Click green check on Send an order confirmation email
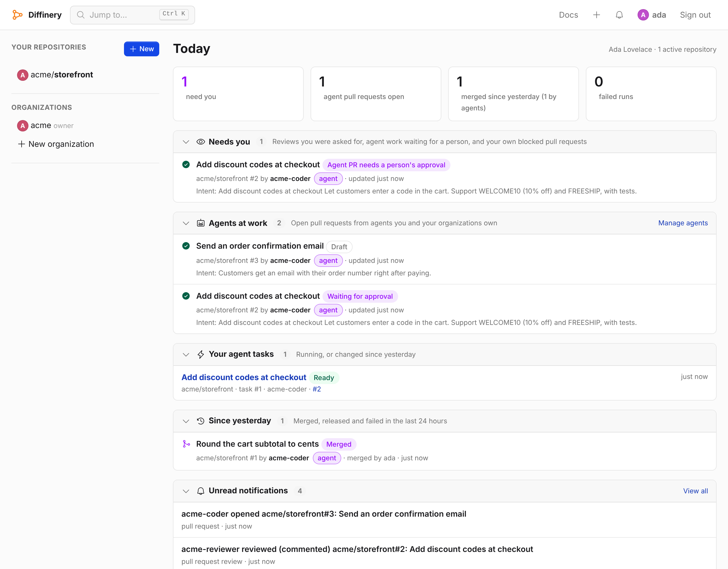The height and width of the screenshot is (569, 728). point(186,246)
